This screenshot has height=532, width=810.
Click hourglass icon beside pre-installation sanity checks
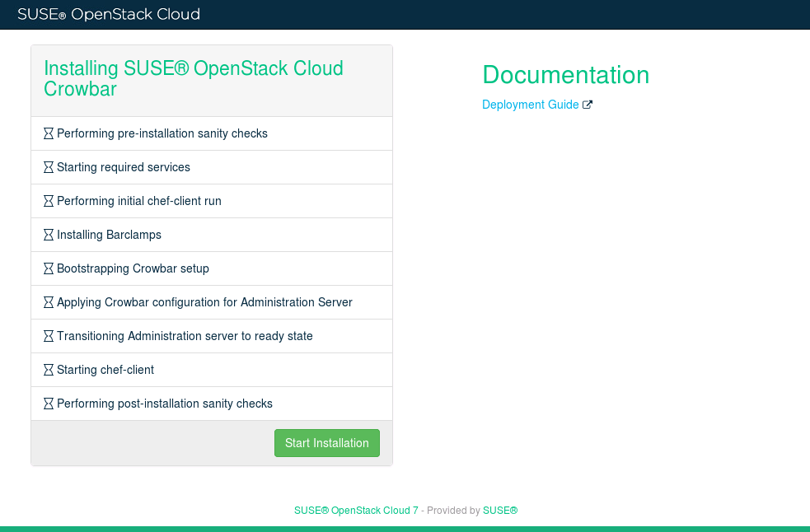(x=49, y=133)
